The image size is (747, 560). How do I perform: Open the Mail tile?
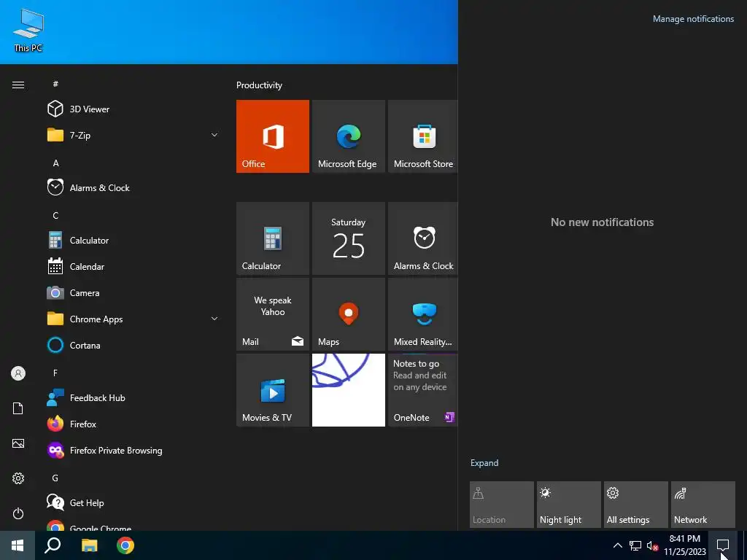tap(273, 314)
